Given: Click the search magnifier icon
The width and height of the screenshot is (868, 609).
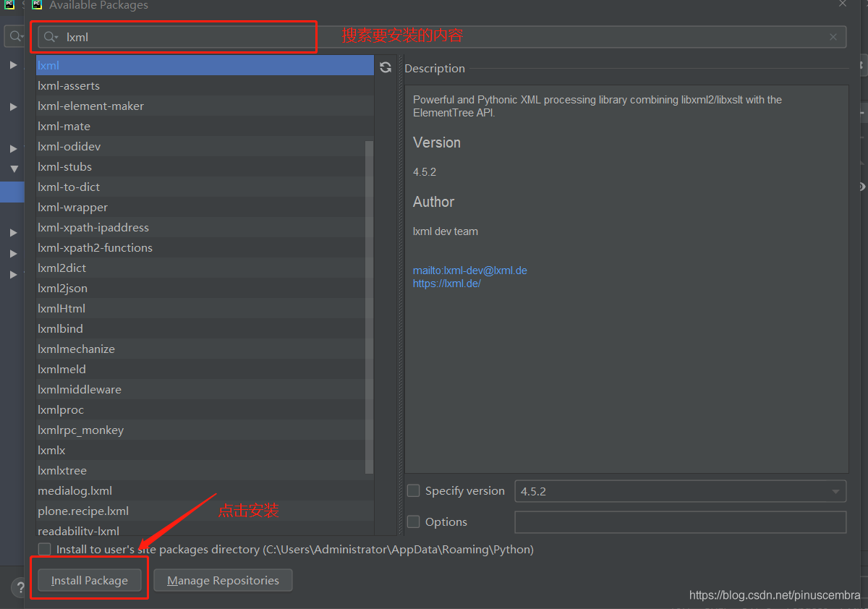Looking at the screenshot, I should pos(50,37).
